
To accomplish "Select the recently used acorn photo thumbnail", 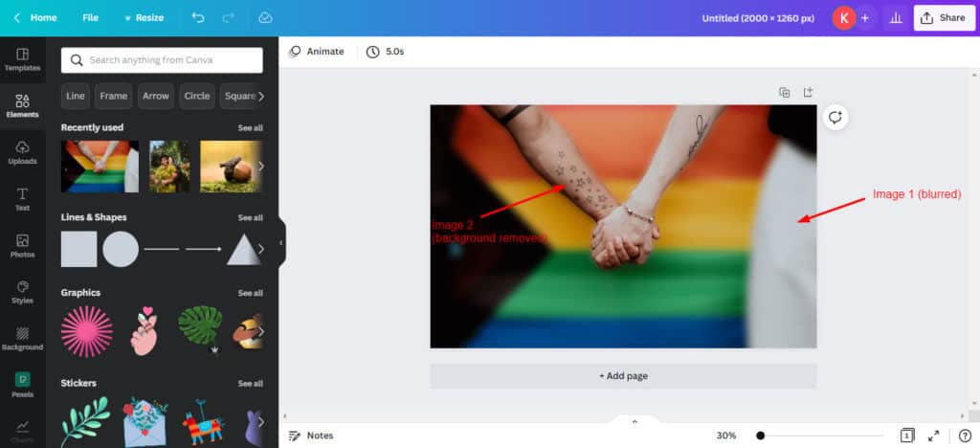I will coord(231,167).
